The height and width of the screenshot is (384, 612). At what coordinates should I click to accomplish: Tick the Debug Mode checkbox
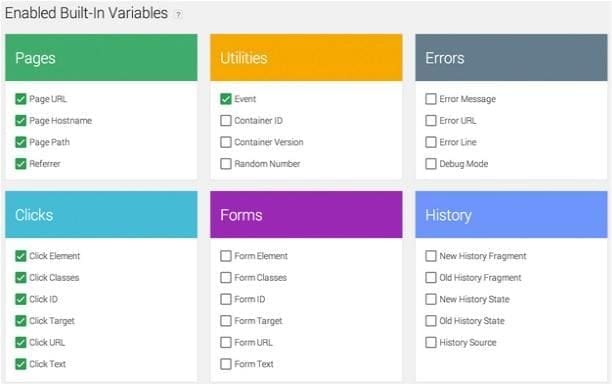431,164
